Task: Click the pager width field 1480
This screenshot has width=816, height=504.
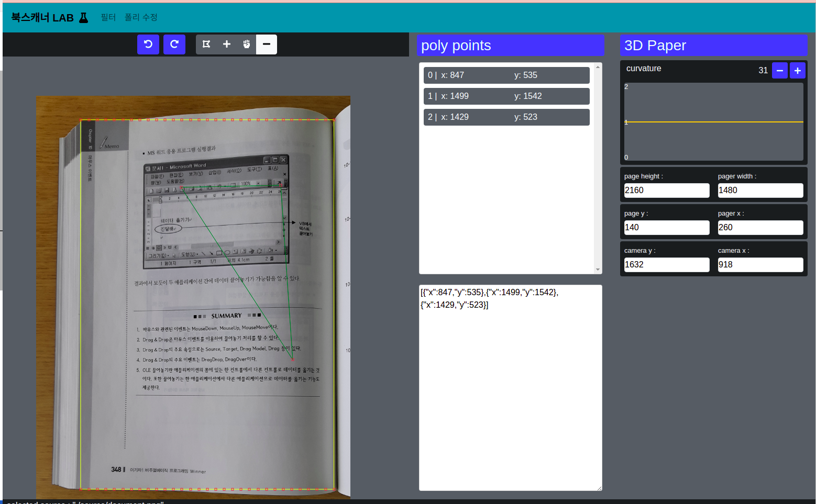Action: [760, 191]
